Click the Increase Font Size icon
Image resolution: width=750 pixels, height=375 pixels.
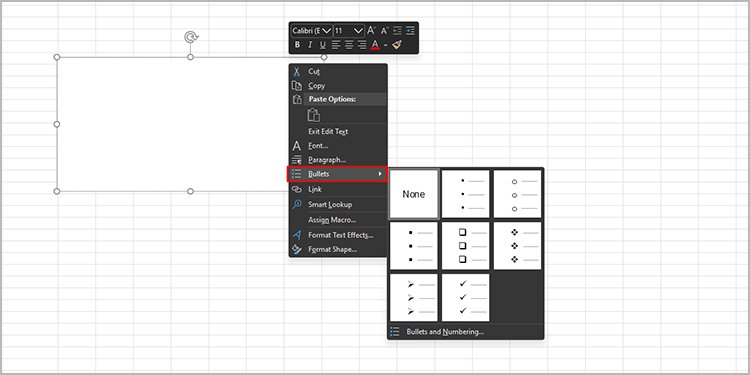[372, 31]
